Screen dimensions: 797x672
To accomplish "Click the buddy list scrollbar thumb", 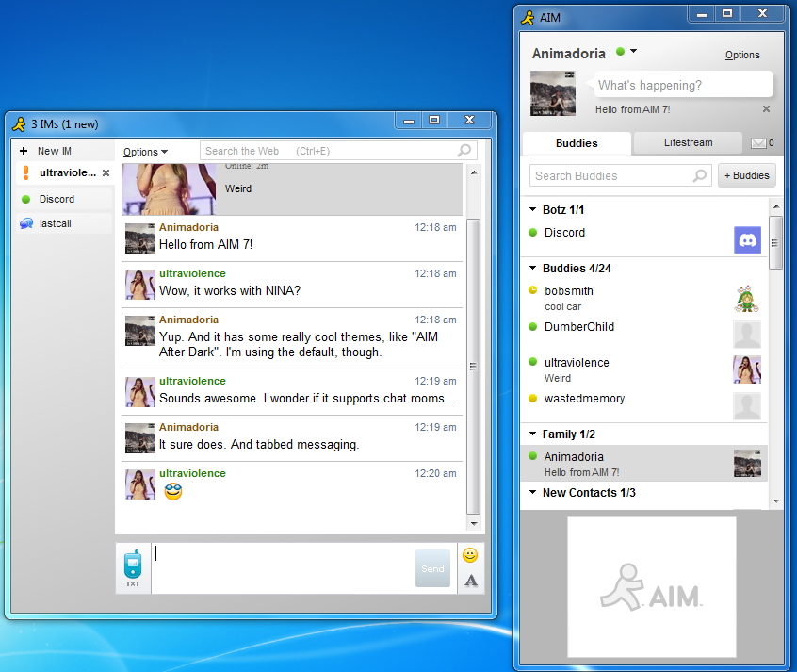I will pos(775,242).
